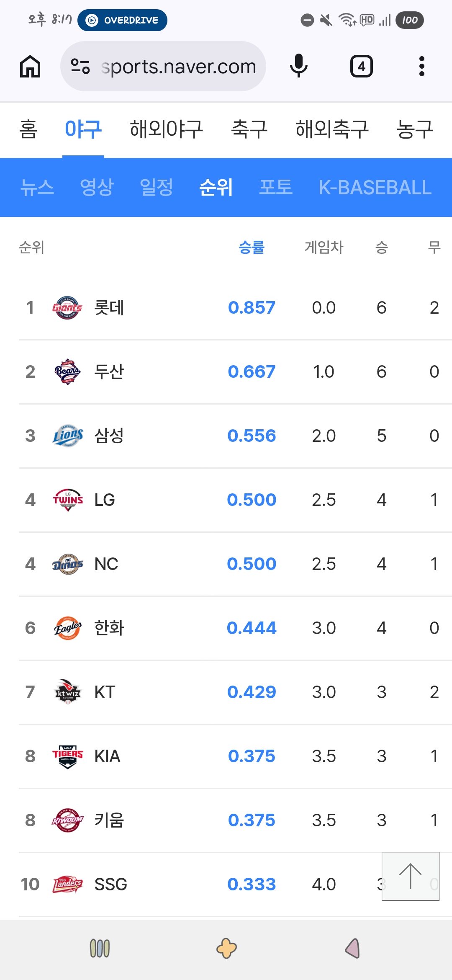Click the scroll-to-top arrow button
This screenshot has width=452, height=980.
410,876
